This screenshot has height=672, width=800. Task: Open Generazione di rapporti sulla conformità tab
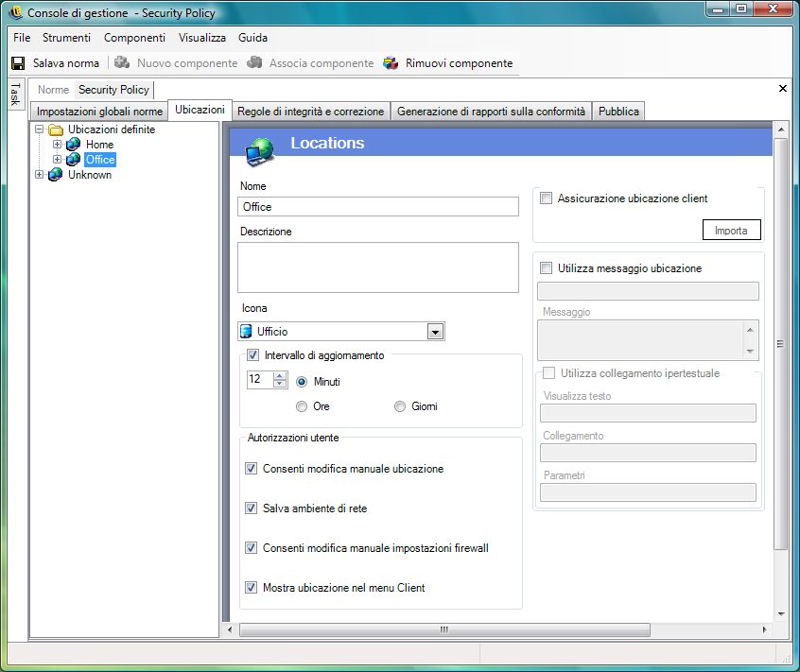coord(492,112)
